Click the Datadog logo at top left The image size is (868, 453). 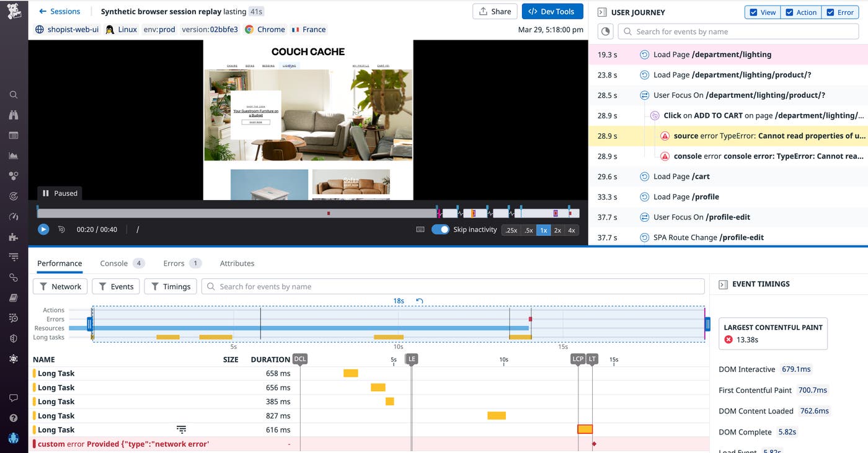click(14, 11)
